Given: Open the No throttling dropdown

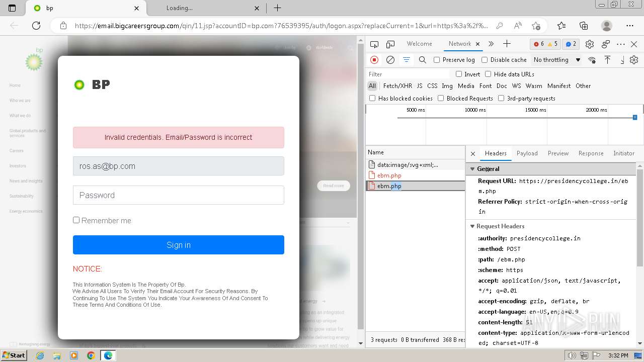Looking at the screenshot, I should coord(557,60).
